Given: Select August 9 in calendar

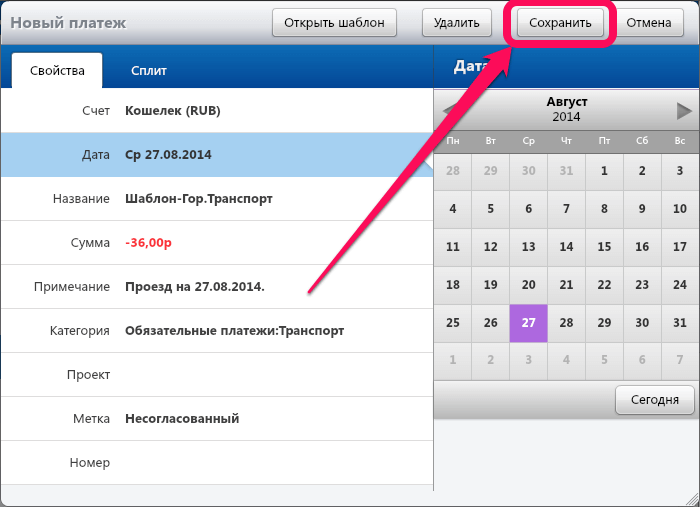Looking at the screenshot, I should [642, 209].
